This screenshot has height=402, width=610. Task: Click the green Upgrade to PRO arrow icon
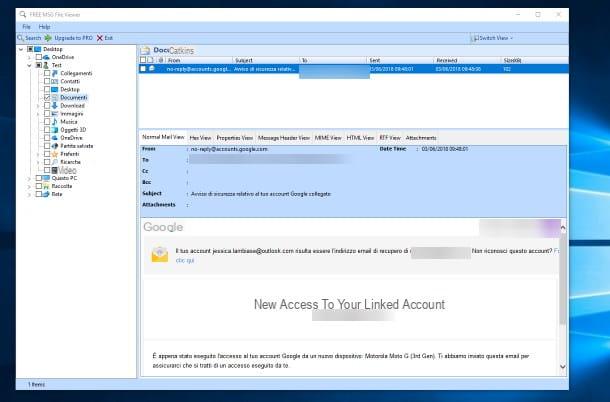pos(48,38)
